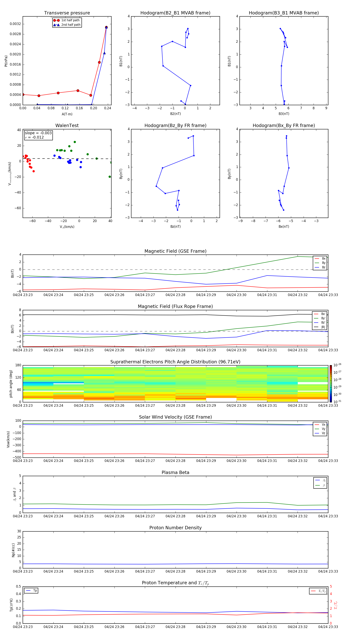Screen dimensions: 351x644
Task: Click the 'Vx' legend entry
Action: coord(320,424)
